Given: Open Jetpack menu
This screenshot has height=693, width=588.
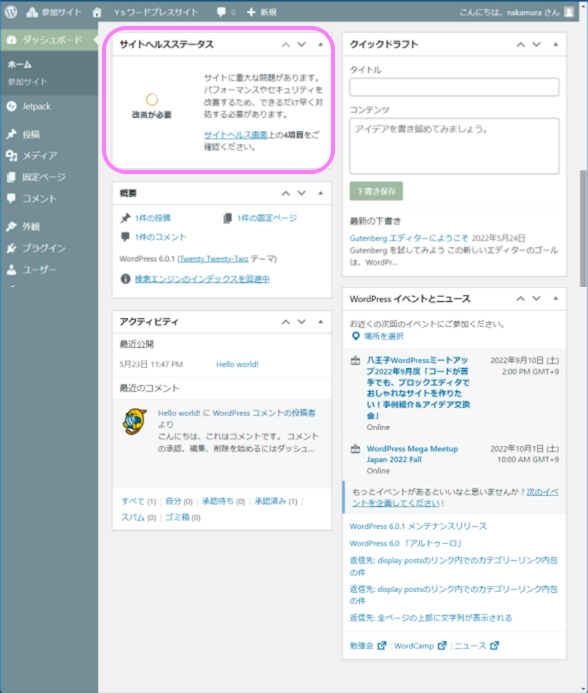Looking at the screenshot, I should point(49,107).
